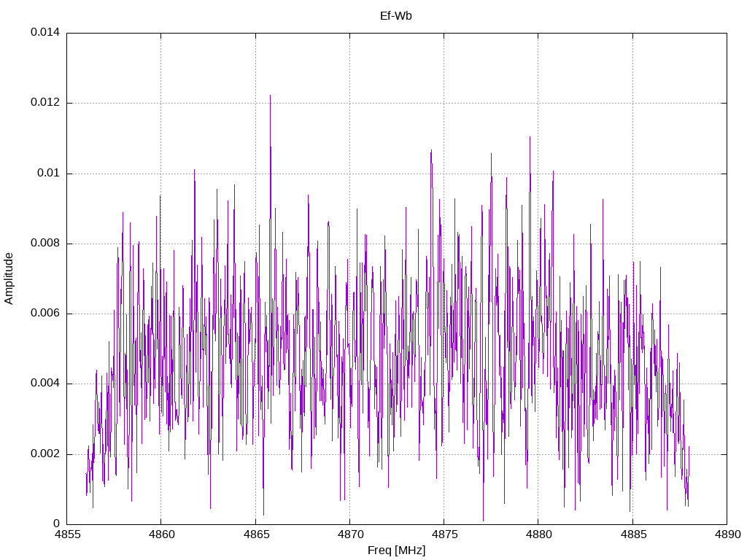Click the Ef-Wb plot title
The height and width of the screenshot is (560, 747).
click(396, 16)
